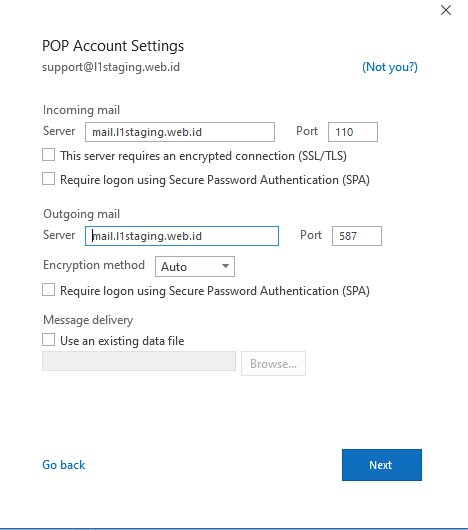Click the POP Account Settings heading

[x=113, y=46]
